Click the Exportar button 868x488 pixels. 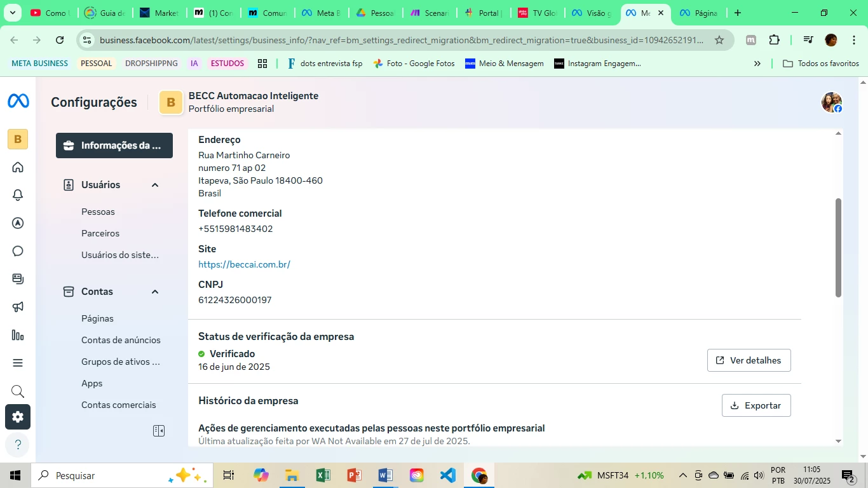coord(756,405)
